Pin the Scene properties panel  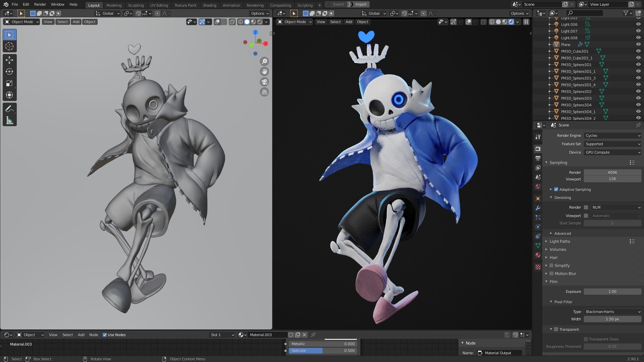coord(638,125)
